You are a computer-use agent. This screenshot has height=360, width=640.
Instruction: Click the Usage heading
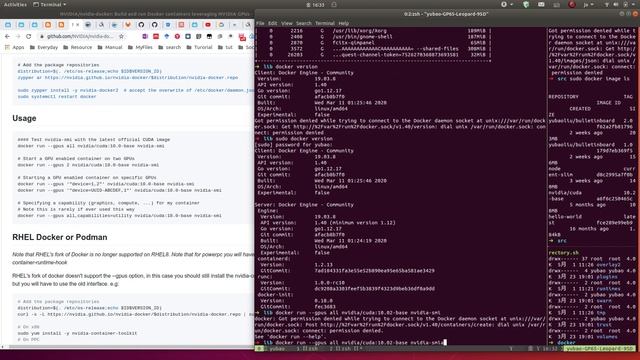click(x=24, y=118)
